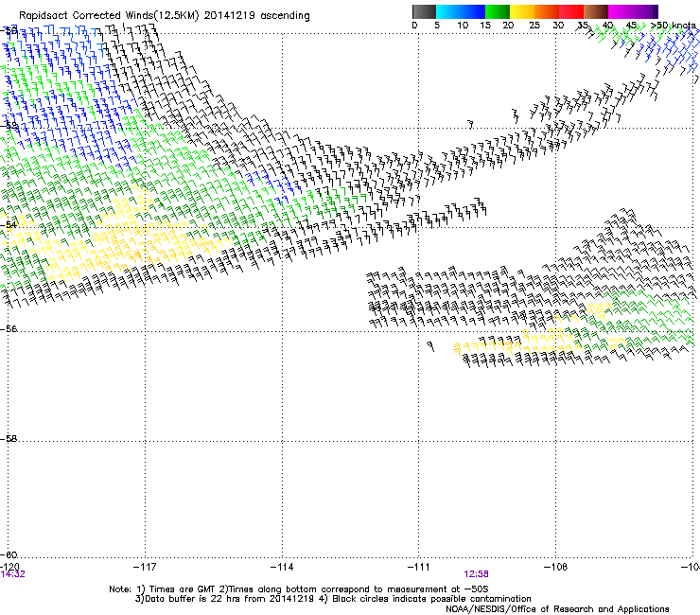Click the 'Note: 1) Times are GMT' line
This screenshot has height=615, width=700.
point(298,589)
